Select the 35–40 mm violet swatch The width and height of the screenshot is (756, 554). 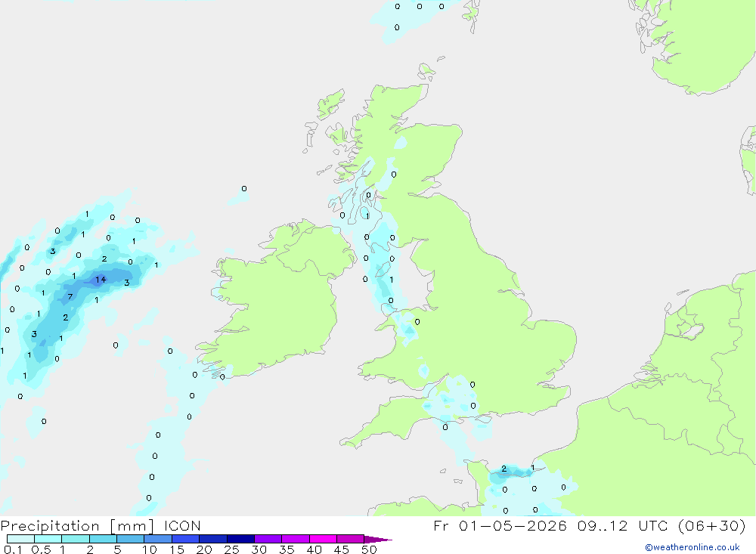pyautogui.click(x=296, y=539)
